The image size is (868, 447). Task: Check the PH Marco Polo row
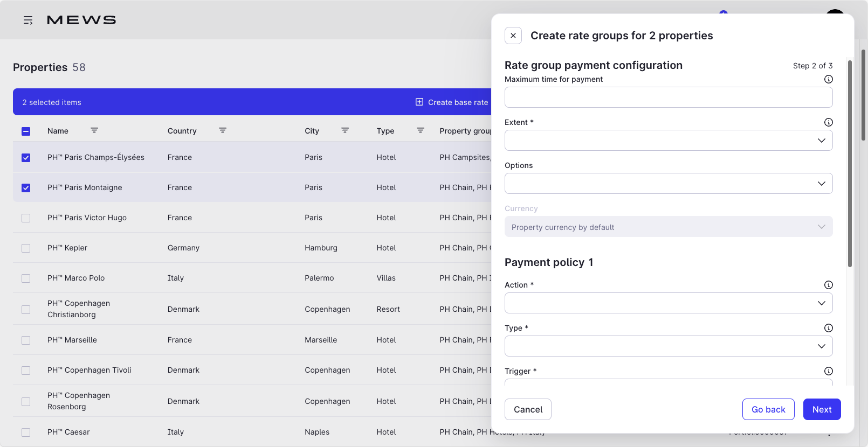(x=26, y=278)
